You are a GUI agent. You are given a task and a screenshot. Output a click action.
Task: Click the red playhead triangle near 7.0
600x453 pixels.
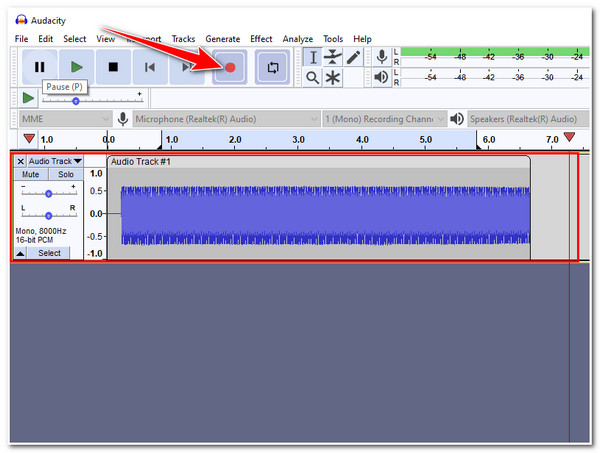click(569, 137)
